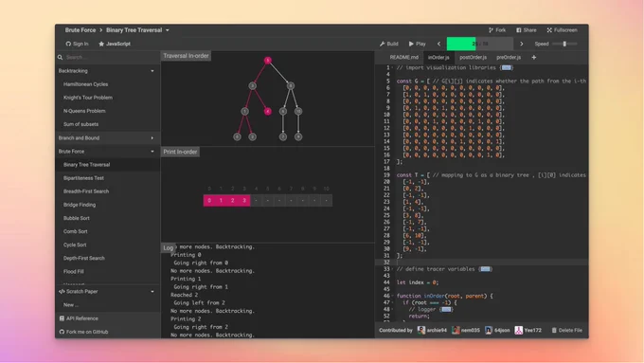Click the Delete File button

566,330
